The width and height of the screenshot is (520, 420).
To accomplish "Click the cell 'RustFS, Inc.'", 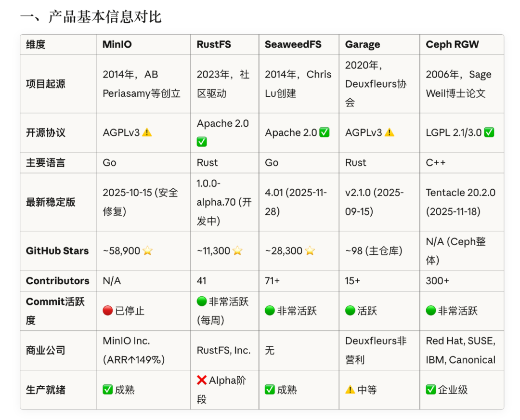I will click(224, 350).
